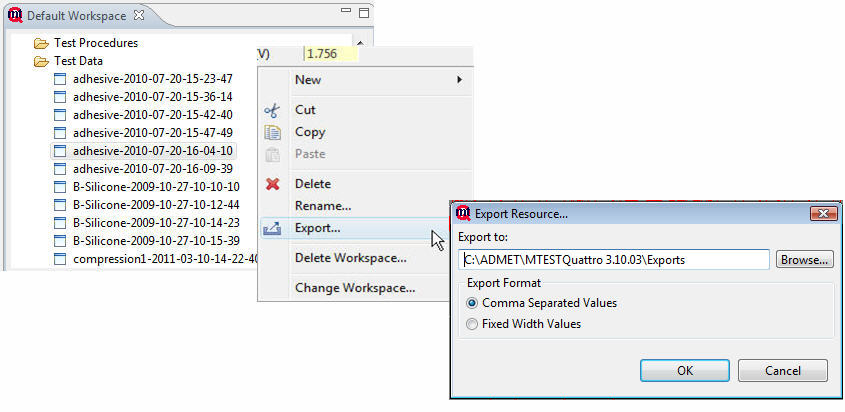Screen dimensions: 845x412
Task: Click the Copy pages icon
Action: click(272, 132)
